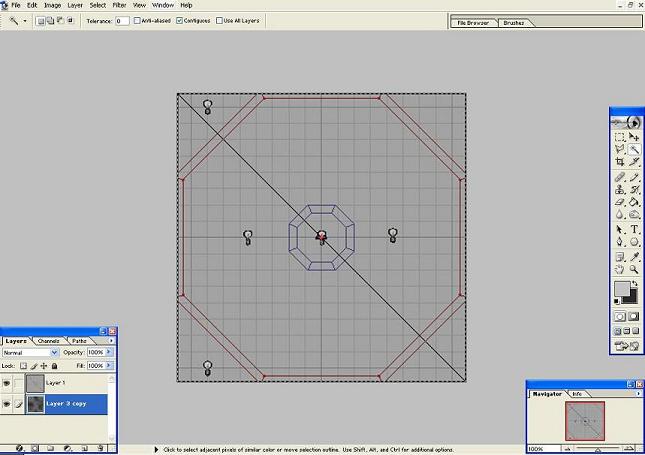
Task: Click the Tolerance input field
Action: point(122,20)
